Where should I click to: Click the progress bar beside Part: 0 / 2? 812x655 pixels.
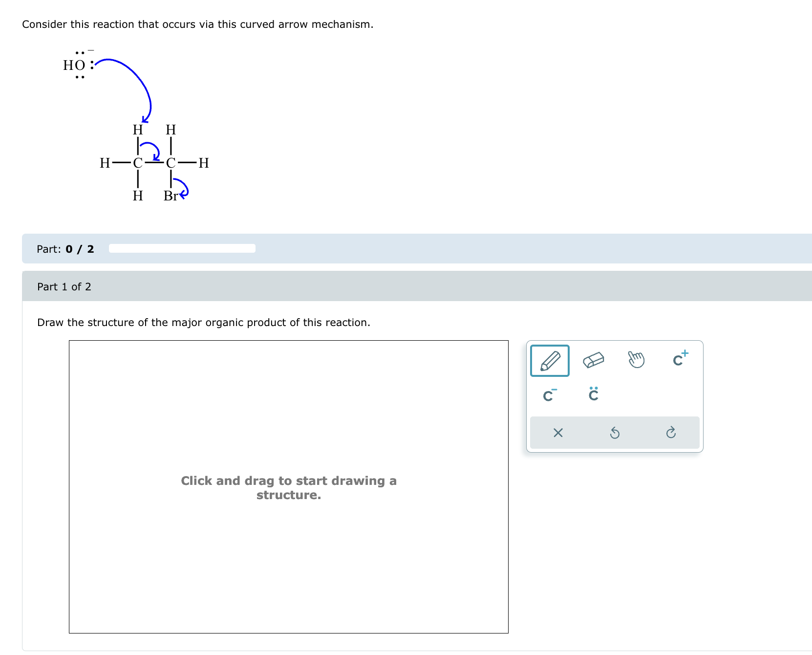(x=183, y=248)
